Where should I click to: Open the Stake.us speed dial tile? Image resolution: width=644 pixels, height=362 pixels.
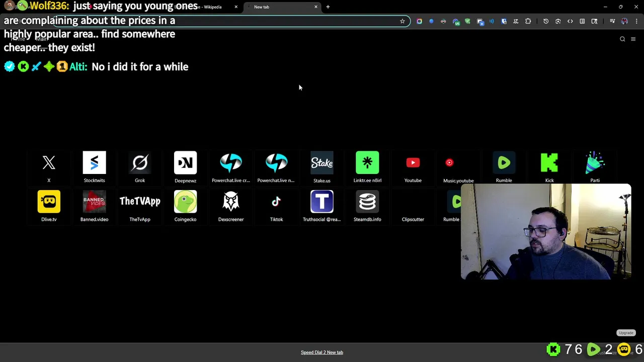pos(322,167)
